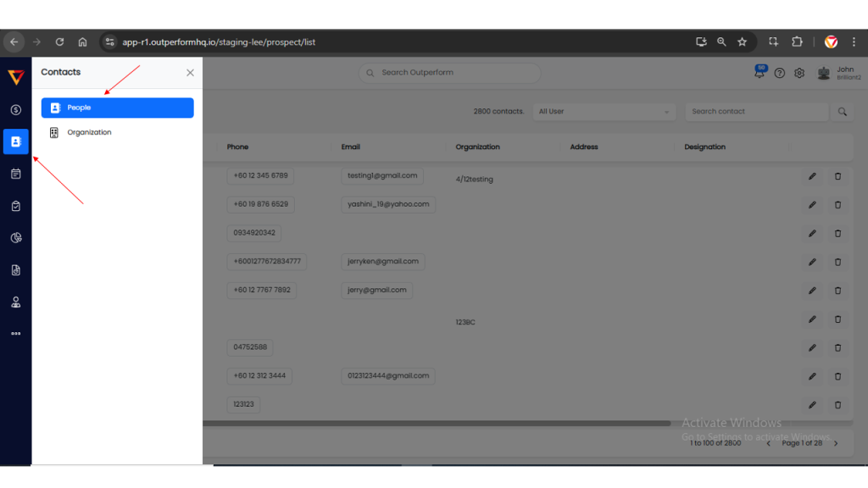Expand the All User dropdown

point(604,112)
